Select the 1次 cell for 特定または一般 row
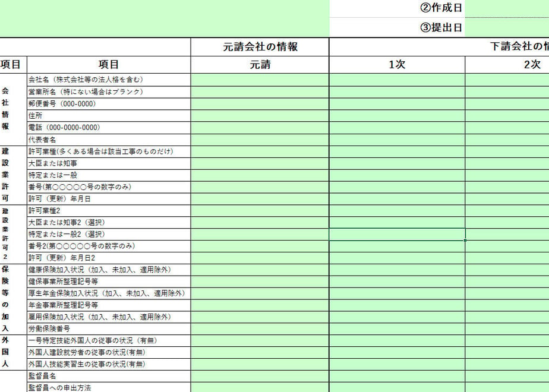 pyautogui.click(x=397, y=175)
